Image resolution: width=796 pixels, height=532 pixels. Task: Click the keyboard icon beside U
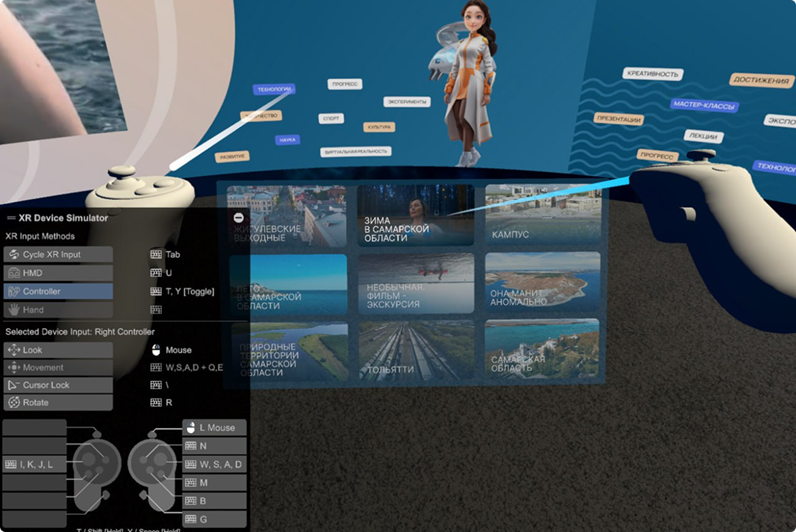tap(156, 273)
